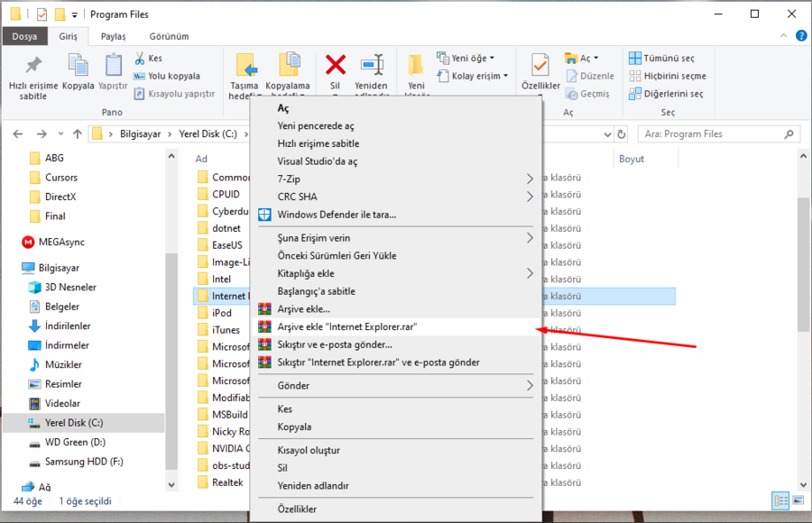Open the Yeni öğe dropdown

point(466,58)
